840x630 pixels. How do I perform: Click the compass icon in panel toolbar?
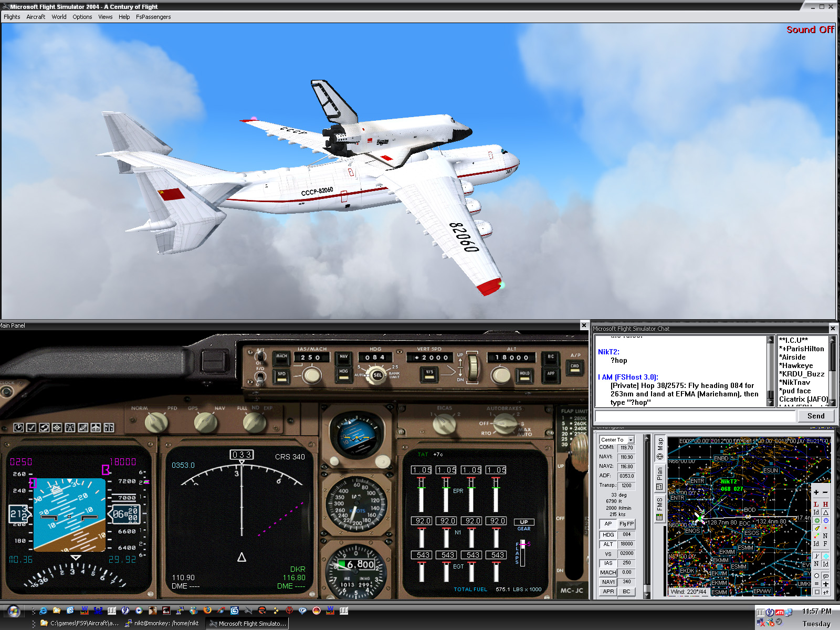57,427
